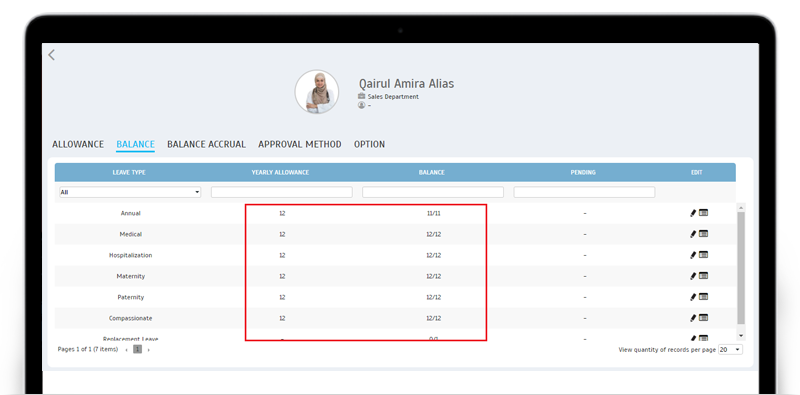800x395 pixels.
Task: Open Qairul Amira Alias profile photo
Action: pos(317,92)
